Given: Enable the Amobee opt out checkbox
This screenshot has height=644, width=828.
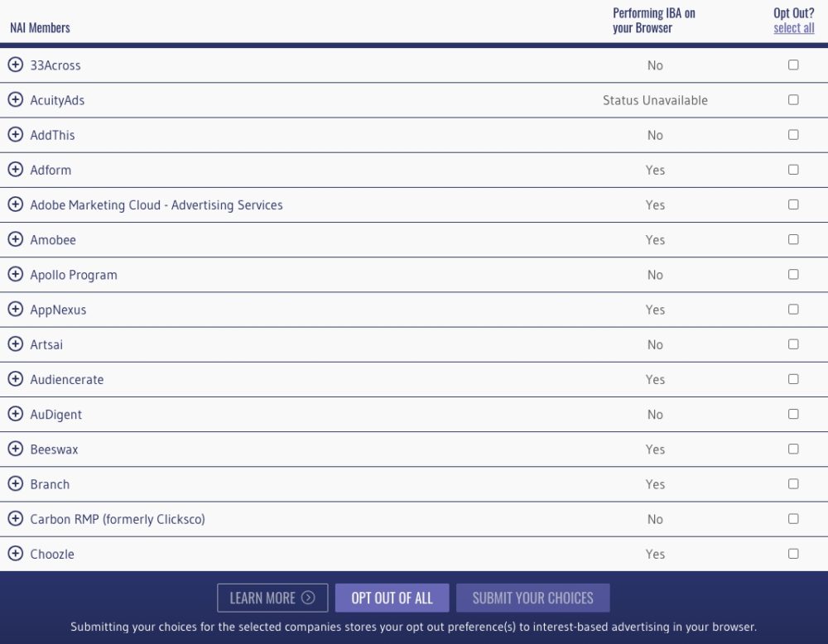Looking at the screenshot, I should pos(793,239).
